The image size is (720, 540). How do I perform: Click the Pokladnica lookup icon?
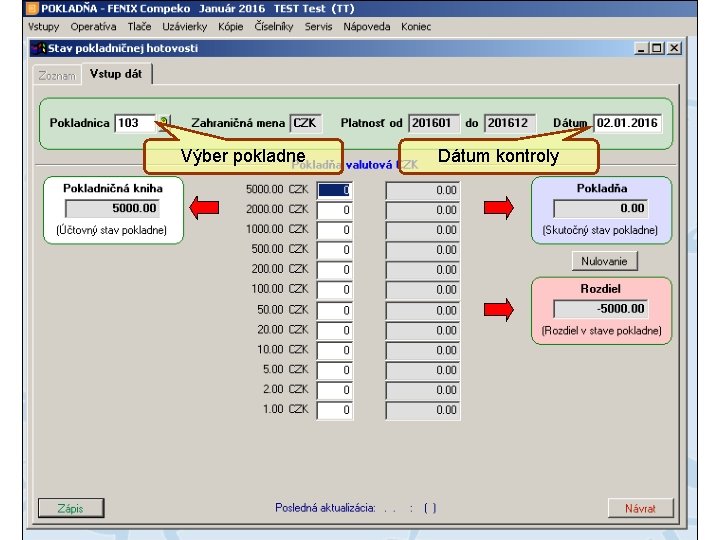[163, 123]
